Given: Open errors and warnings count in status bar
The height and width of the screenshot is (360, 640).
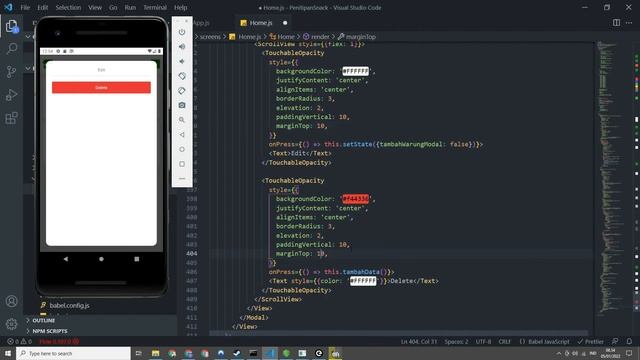Looking at the screenshot, I should pyautogui.click(x=19, y=341).
